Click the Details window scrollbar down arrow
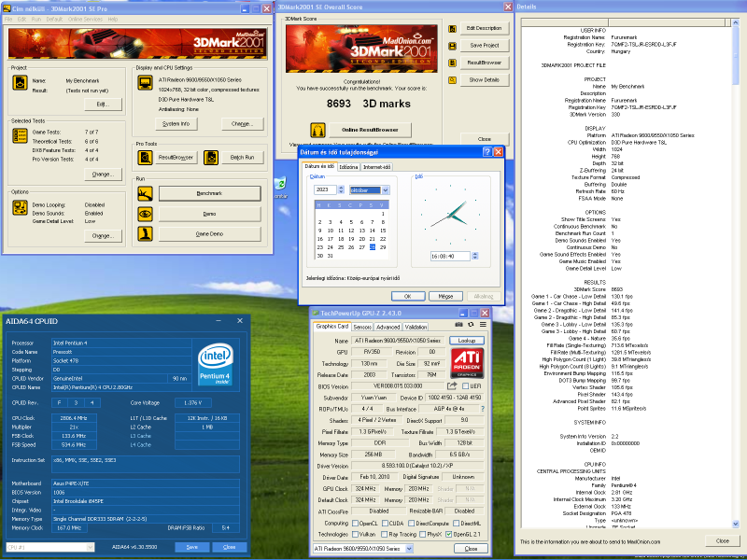The height and width of the screenshot is (560, 747). click(x=736, y=524)
